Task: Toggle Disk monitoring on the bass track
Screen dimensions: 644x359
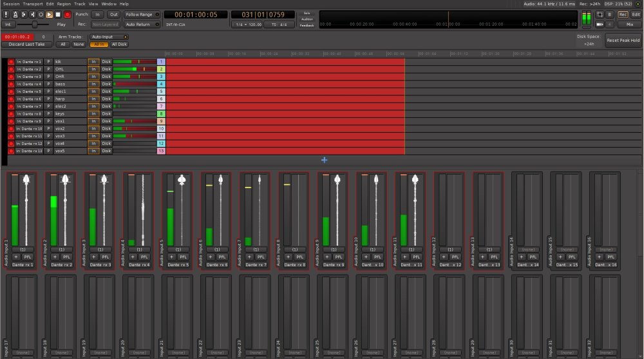Action: point(106,84)
